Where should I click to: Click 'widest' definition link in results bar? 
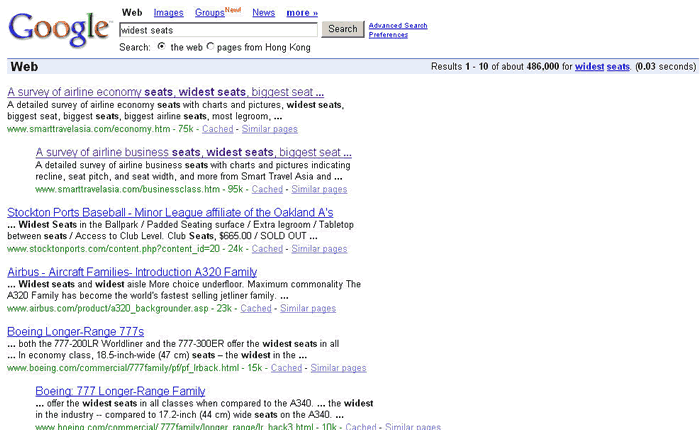coord(589,67)
